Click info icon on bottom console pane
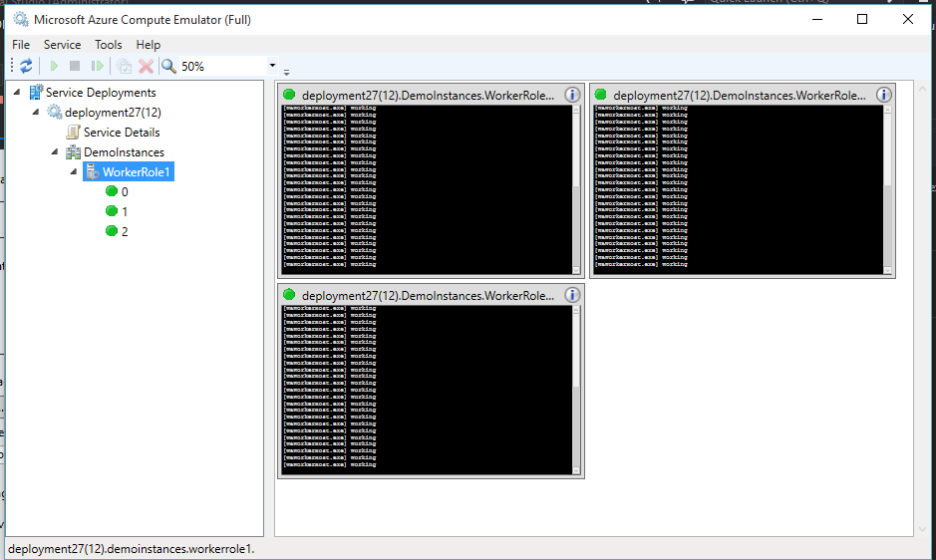936x560 pixels. [x=572, y=295]
